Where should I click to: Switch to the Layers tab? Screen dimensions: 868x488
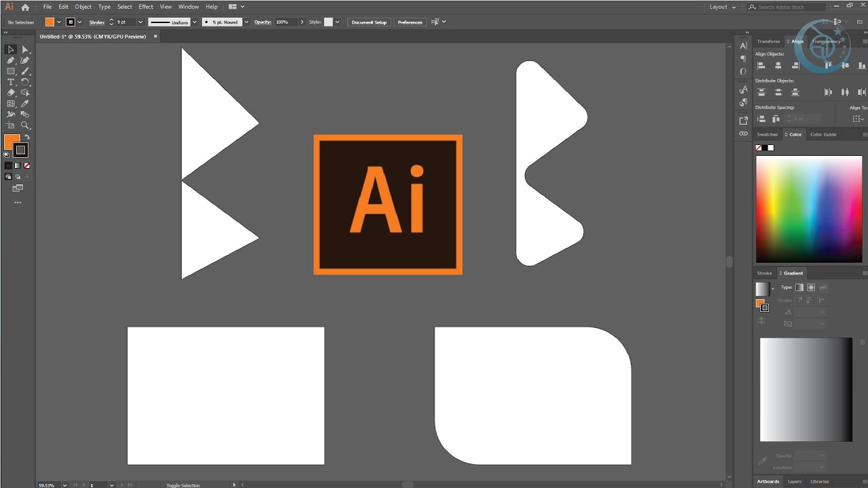(x=794, y=482)
